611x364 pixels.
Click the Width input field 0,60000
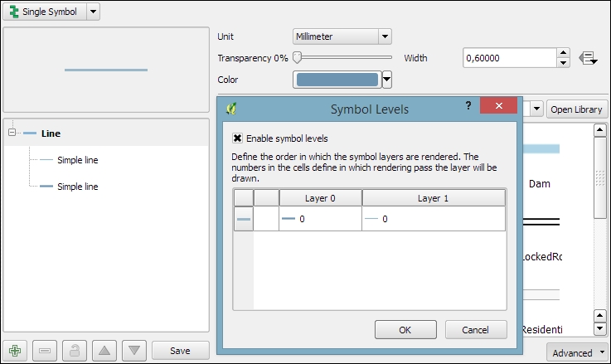(x=509, y=58)
